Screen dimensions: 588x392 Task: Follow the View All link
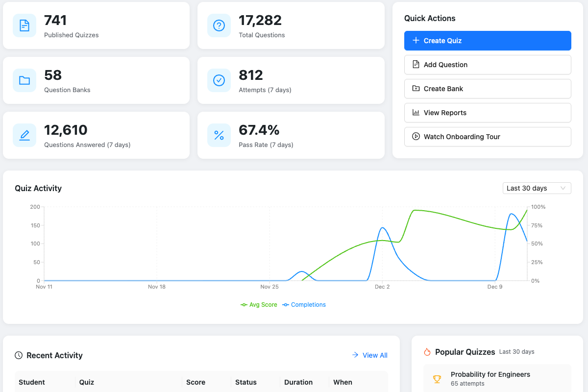[370, 355]
